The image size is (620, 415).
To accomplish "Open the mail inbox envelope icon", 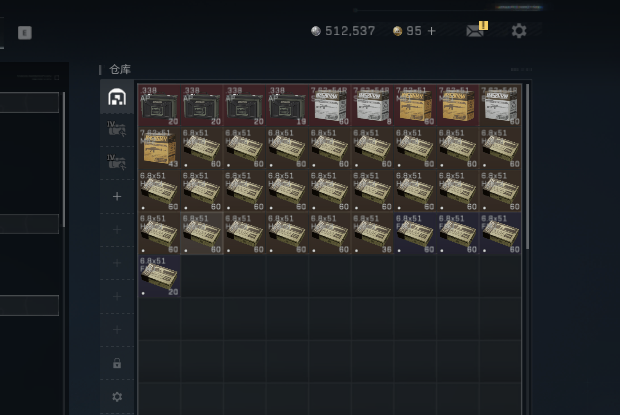I will (x=475, y=30).
